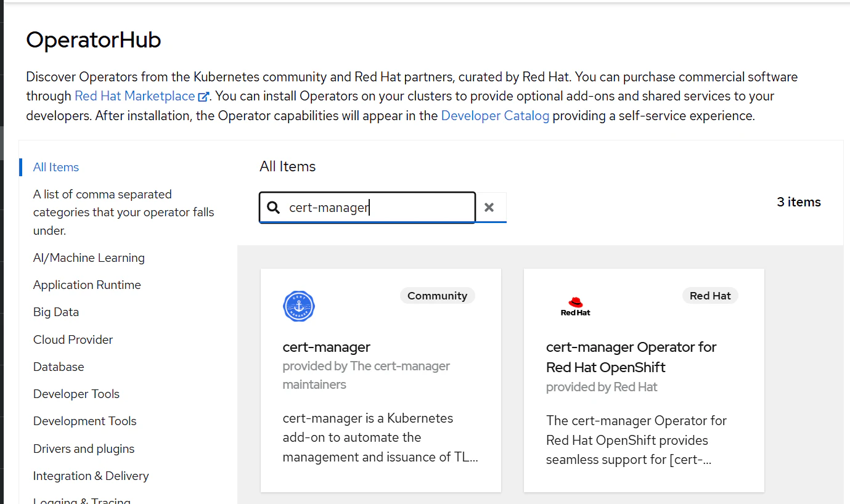Select the AI/Machine Learning category
850x504 pixels.
pyautogui.click(x=89, y=258)
